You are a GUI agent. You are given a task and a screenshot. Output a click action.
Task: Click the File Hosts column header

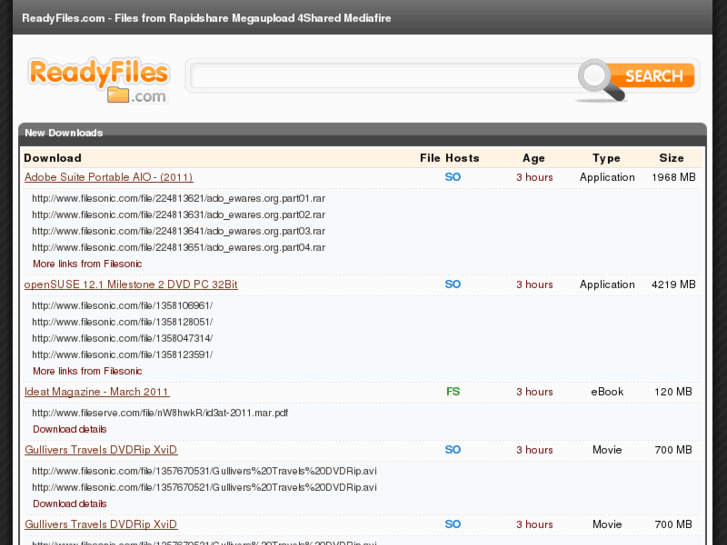click(449, 158)
